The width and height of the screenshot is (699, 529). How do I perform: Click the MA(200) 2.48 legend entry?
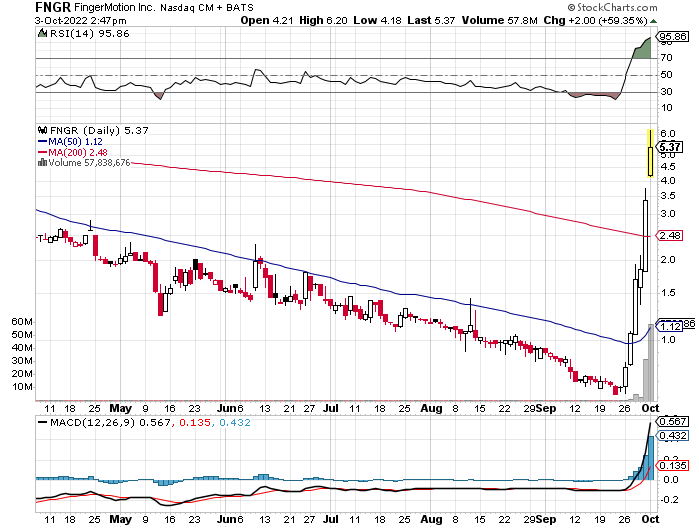(x=73, y=152)
